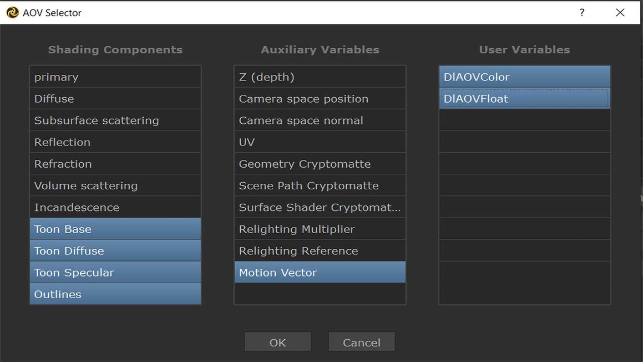Deselect Toon Base in shading list
The width and height of the screenshot is (644, 362).
click(115, 229)
